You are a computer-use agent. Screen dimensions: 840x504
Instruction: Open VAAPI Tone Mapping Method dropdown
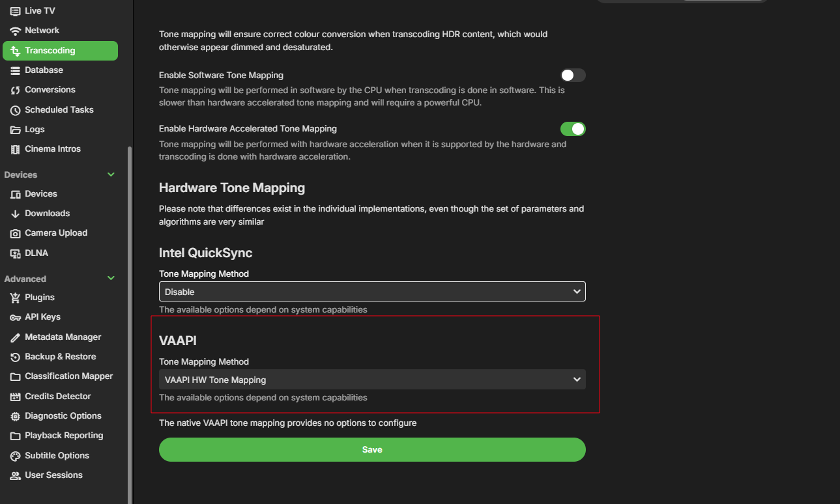[x=372, y=380]
